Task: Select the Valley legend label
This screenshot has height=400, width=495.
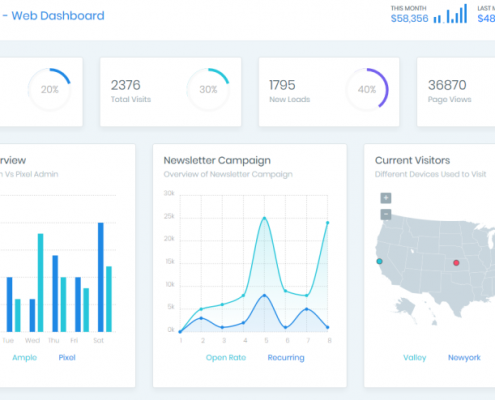Action: tap(415, 358)
